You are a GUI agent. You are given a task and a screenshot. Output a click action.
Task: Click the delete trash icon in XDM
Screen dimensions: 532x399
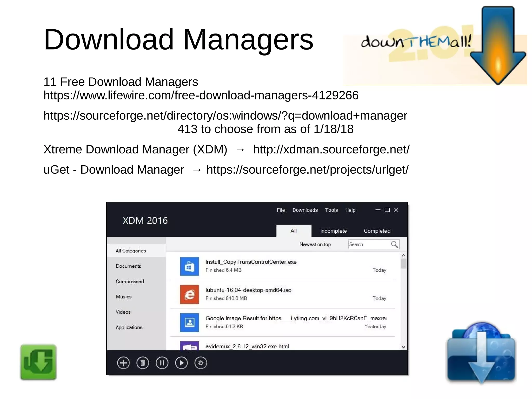click(x=143, y=363)
